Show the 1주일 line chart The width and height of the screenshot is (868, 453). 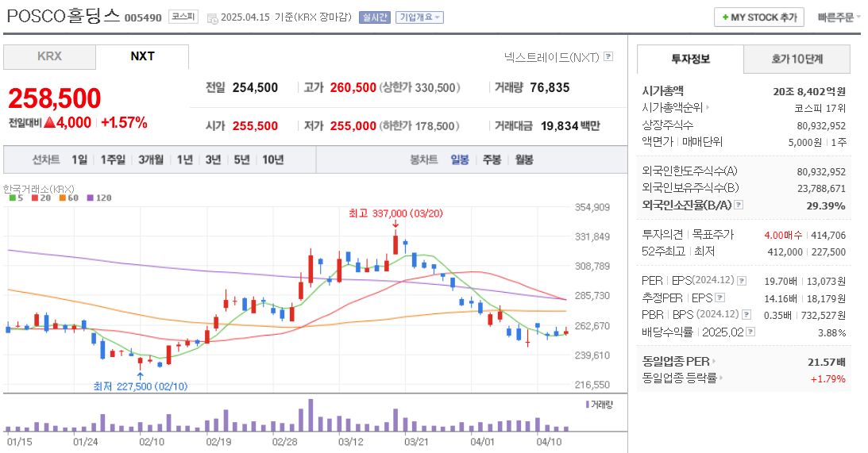(113, 159)
